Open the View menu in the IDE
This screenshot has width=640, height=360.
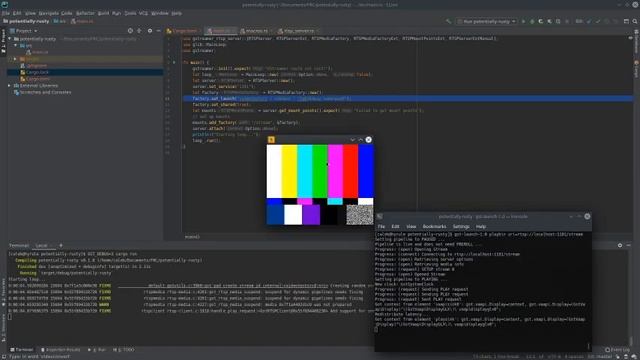30,13
